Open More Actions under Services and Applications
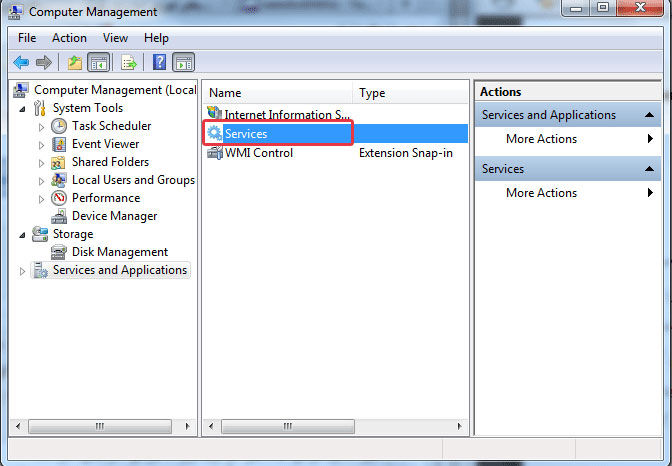 (568, 139)
